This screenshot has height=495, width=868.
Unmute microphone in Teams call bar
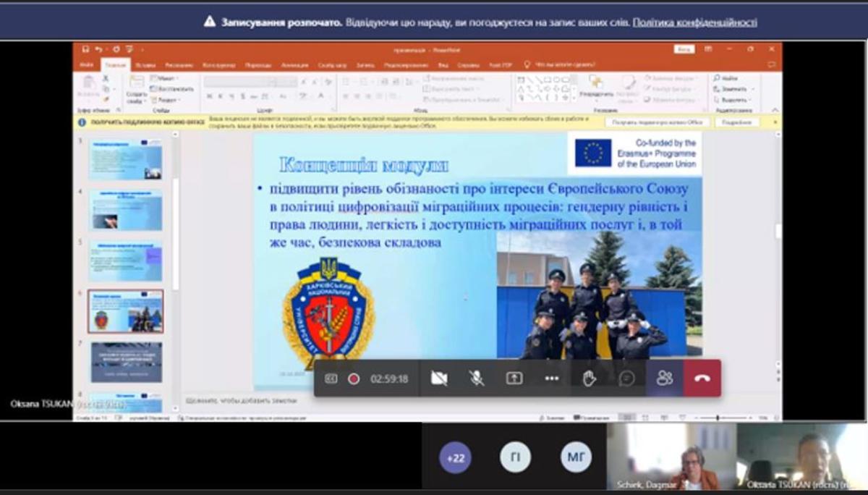coord(477,378)
